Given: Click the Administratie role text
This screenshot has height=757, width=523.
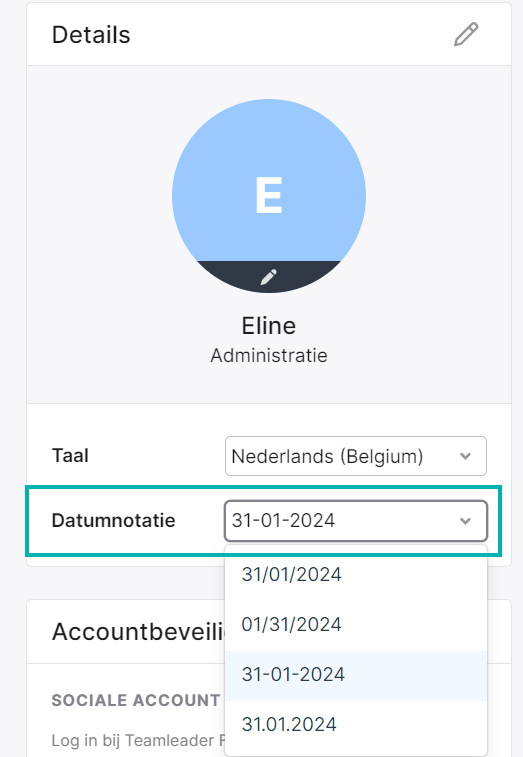Looking at the screenshot, I should pos(269,356).
